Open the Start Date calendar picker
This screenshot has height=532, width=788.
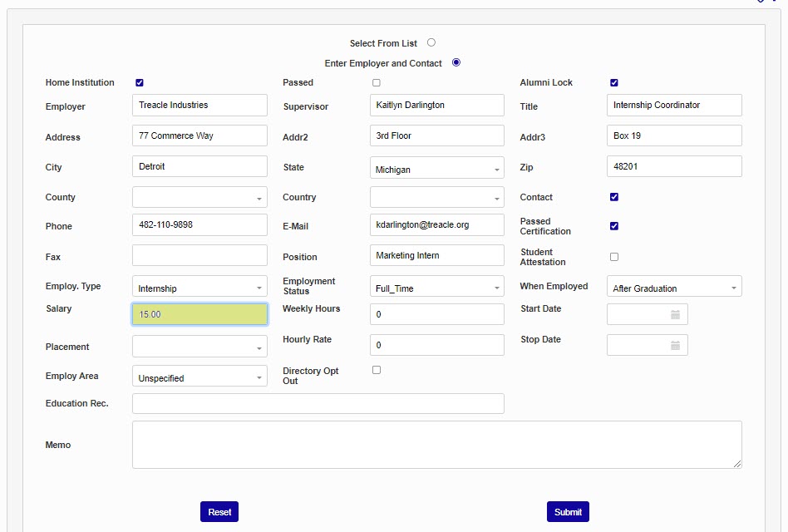click(675, 314)
